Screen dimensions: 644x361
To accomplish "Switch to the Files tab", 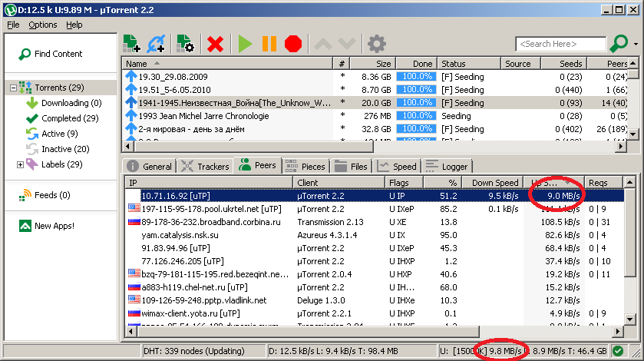I will 351,167.
